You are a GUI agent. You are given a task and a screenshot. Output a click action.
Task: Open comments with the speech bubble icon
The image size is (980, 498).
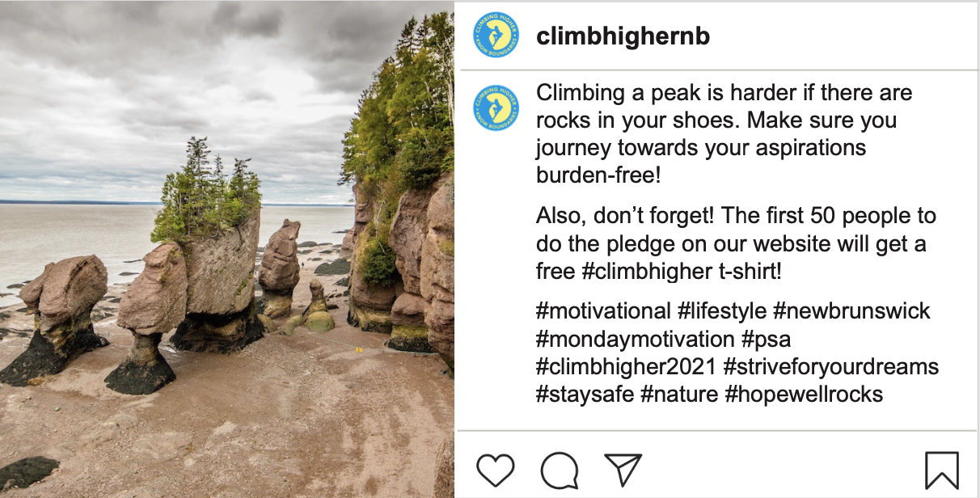point(560,470)
